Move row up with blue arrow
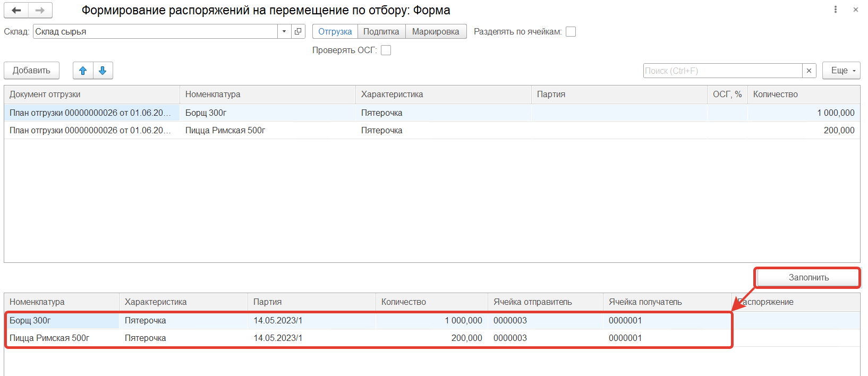 pos(83,71)
